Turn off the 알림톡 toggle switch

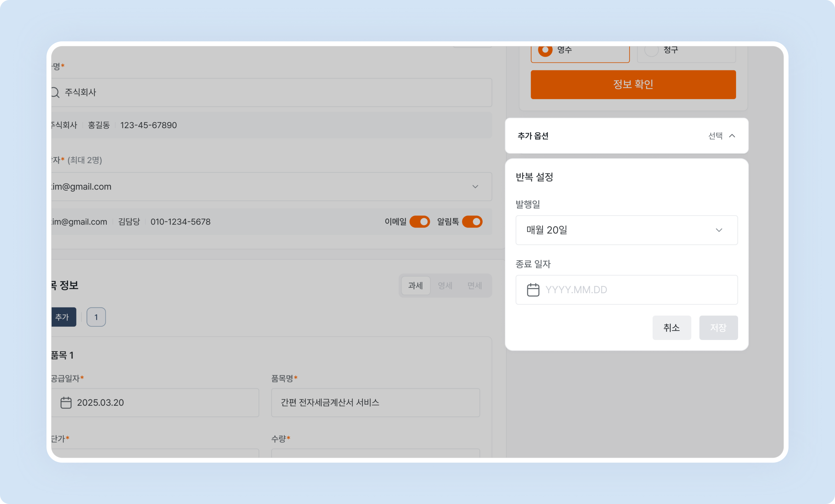[472, 222]
